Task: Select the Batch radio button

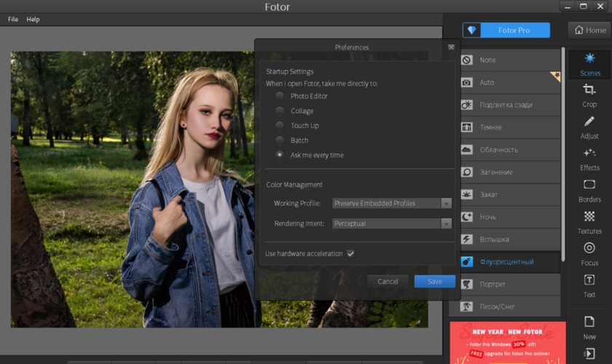Action: [280, 140]
